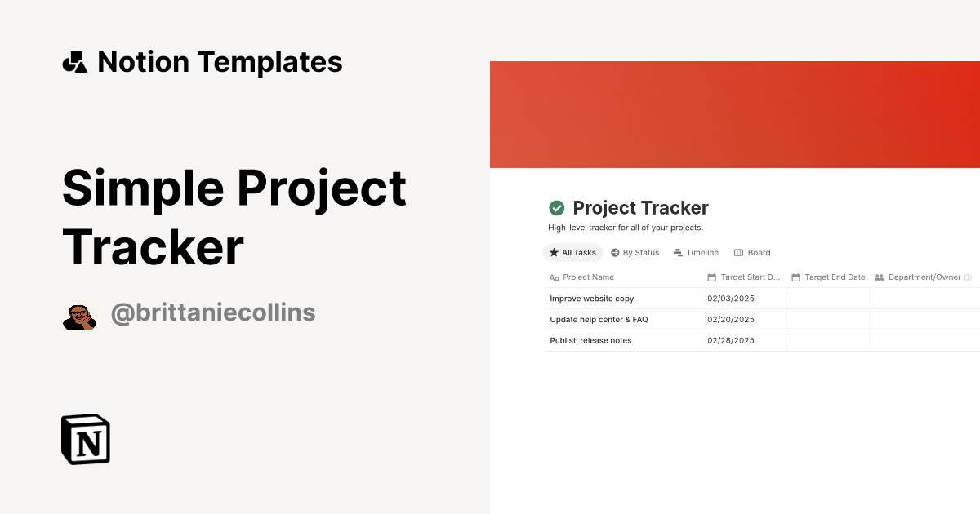The image size is (980, 514).
Task: Open the @brittaniecollins profile link
Action: coord(213,312)
